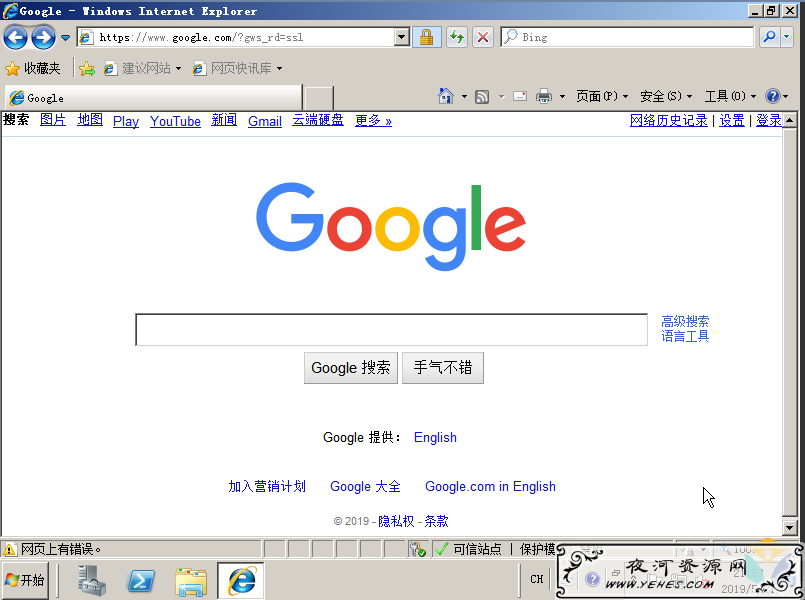
Task: Open the 工具(O) menu
Action: click(x=730, y=96)
